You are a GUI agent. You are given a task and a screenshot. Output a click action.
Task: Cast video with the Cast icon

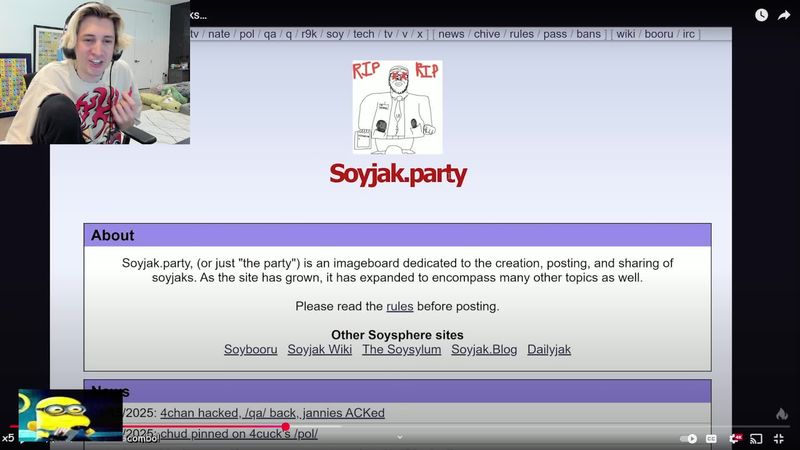tap(757, 438)
